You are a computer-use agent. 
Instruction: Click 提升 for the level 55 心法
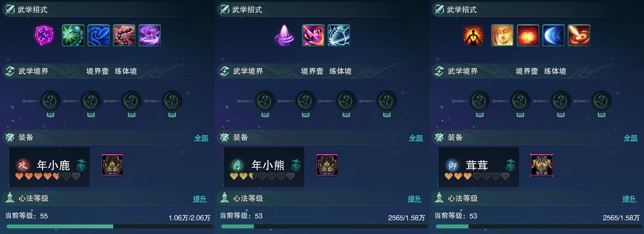click(x=200, y=199)
